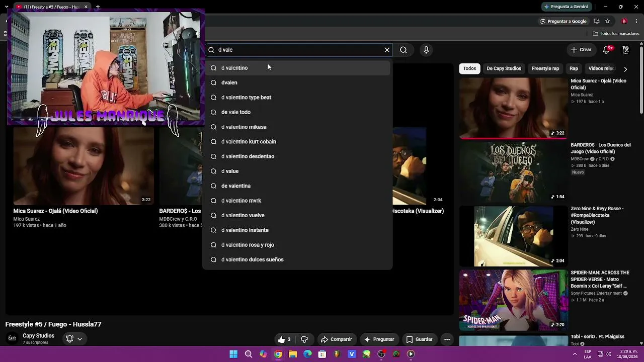Viewport: 644px width, 362px height.
Task: Choose the suggestion "d valentino vuelve"
Action: [x=297, y=215]
